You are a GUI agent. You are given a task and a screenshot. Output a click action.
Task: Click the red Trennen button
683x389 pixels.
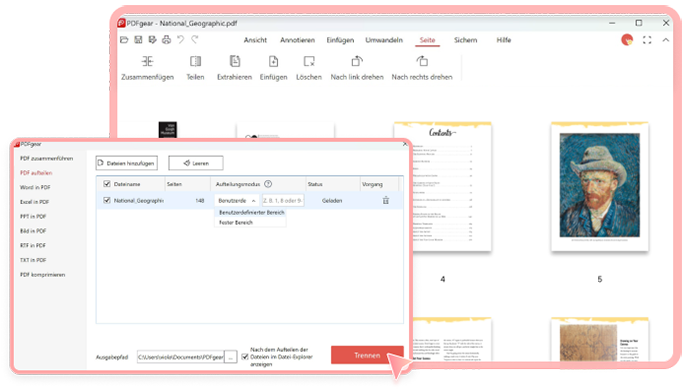pyautogui.click(x=367, y=355)
